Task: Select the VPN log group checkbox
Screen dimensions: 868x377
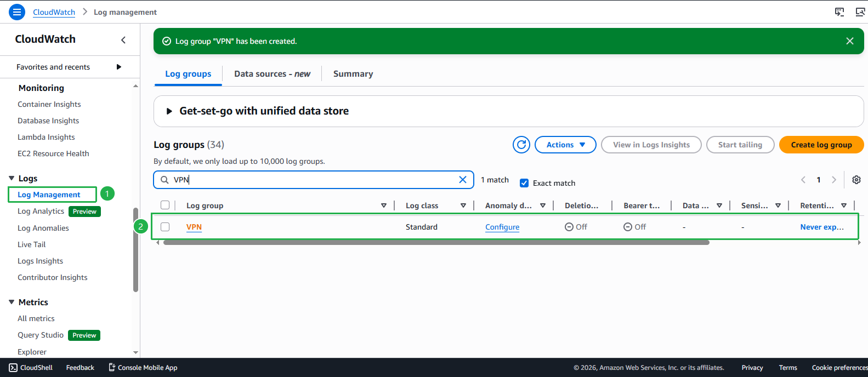Action: tap(165, 227)
